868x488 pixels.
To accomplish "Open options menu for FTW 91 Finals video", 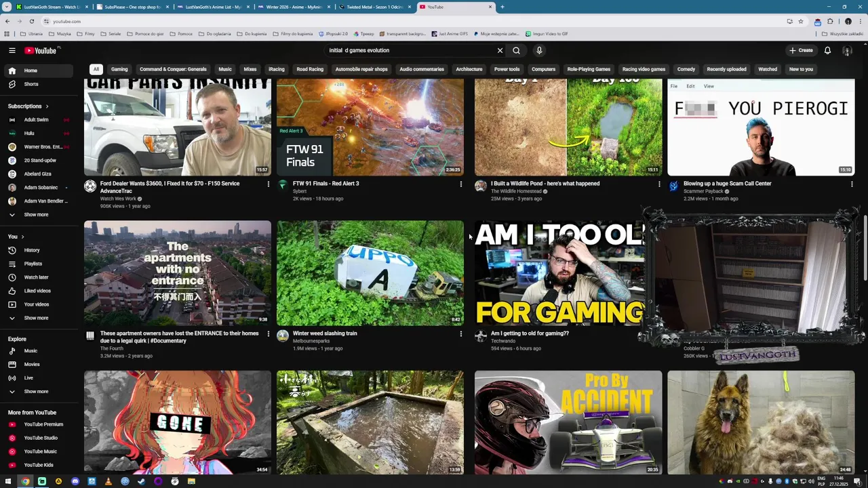I will (460, 184).
